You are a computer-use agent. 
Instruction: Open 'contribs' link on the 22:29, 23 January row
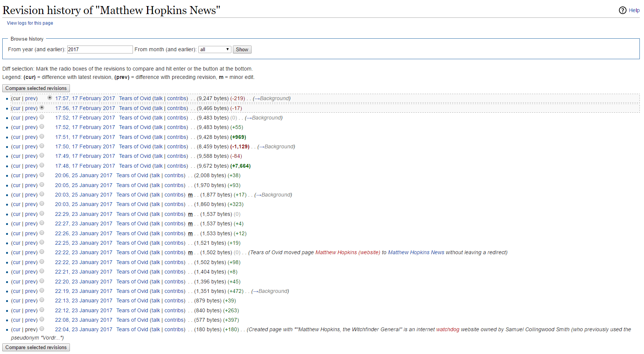coord(175,214)
